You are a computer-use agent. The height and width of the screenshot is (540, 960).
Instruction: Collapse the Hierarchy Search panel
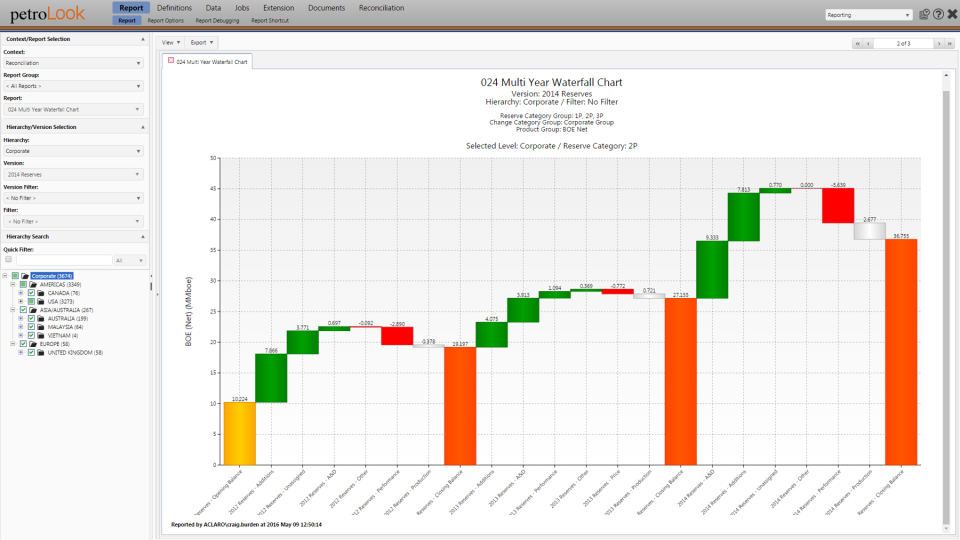tap(143, 236)
